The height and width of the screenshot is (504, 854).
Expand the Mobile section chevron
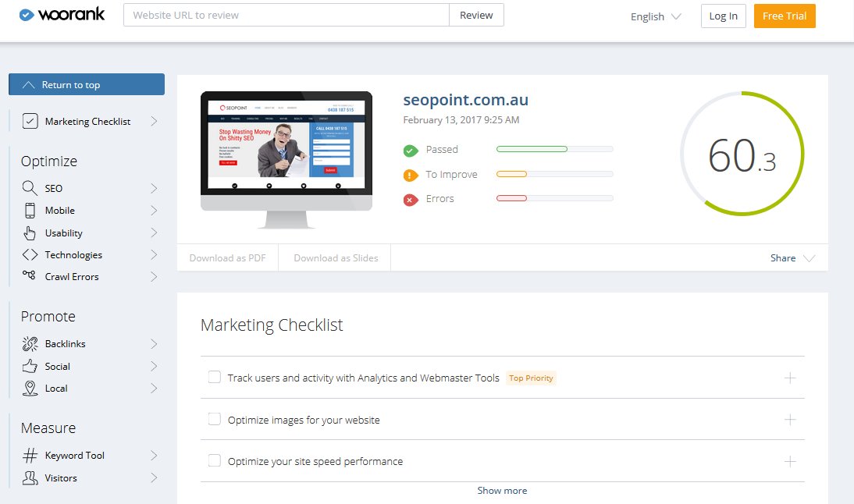154,211
